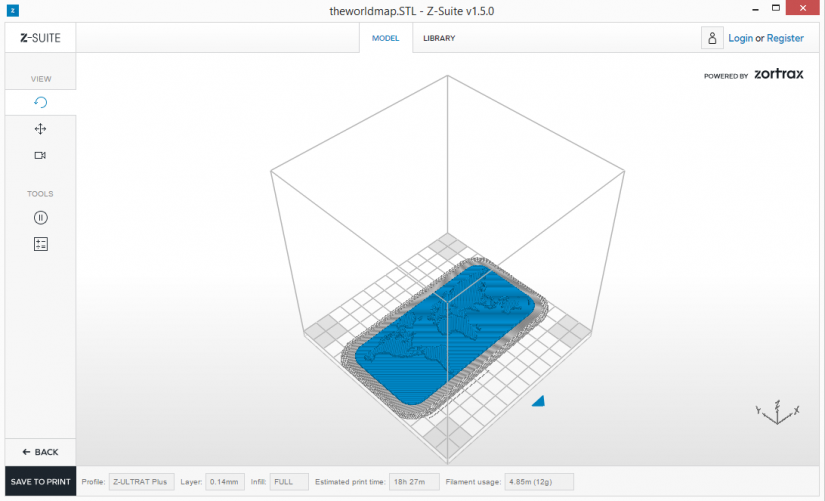Click the FULL infill field
This screenshot has width=825, height=501.
(289, 482)
